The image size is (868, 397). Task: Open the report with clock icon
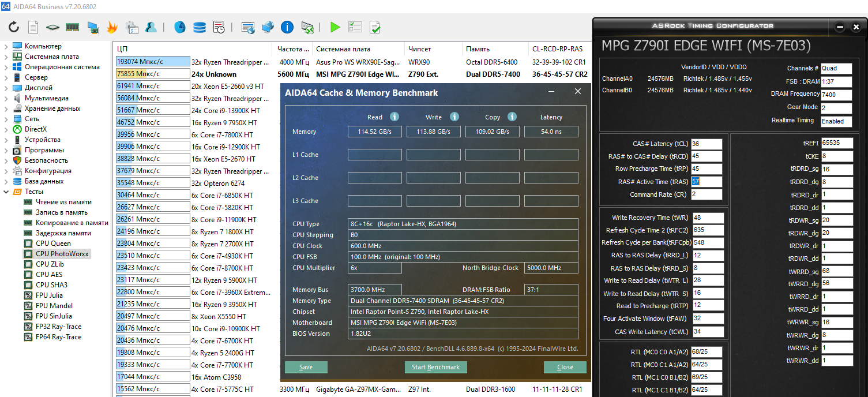pyautogui.click(x=219, y=27)
